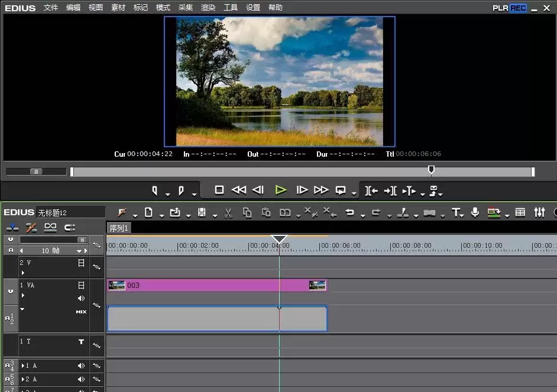Screen dimensions: 557x392
Task: Click the export icon in player controls
Action: (x=433, y=190)
